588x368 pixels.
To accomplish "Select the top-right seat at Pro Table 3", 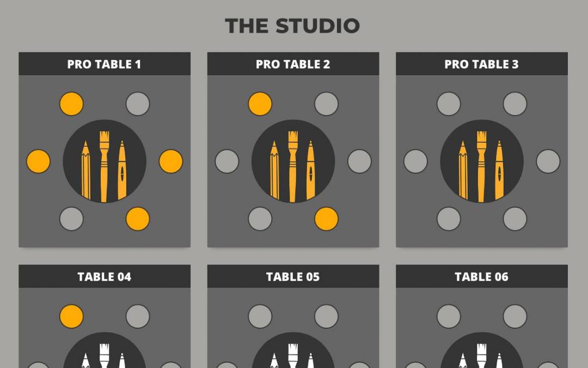I will point(515,104).
